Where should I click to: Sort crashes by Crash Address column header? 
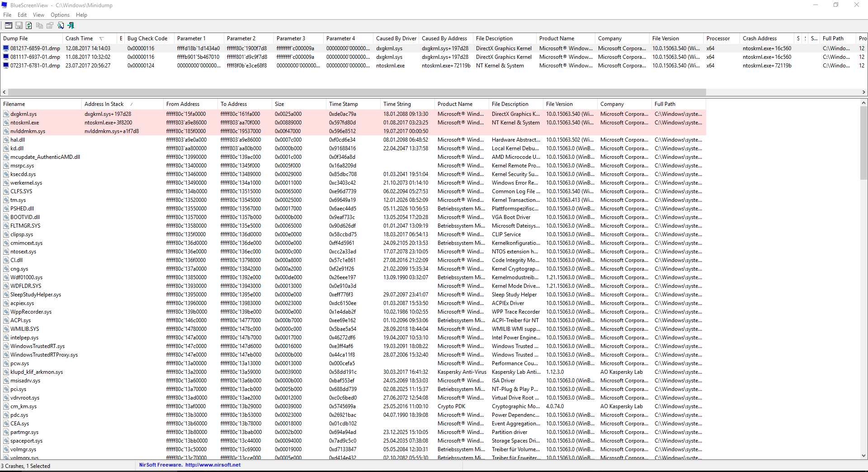767,38
